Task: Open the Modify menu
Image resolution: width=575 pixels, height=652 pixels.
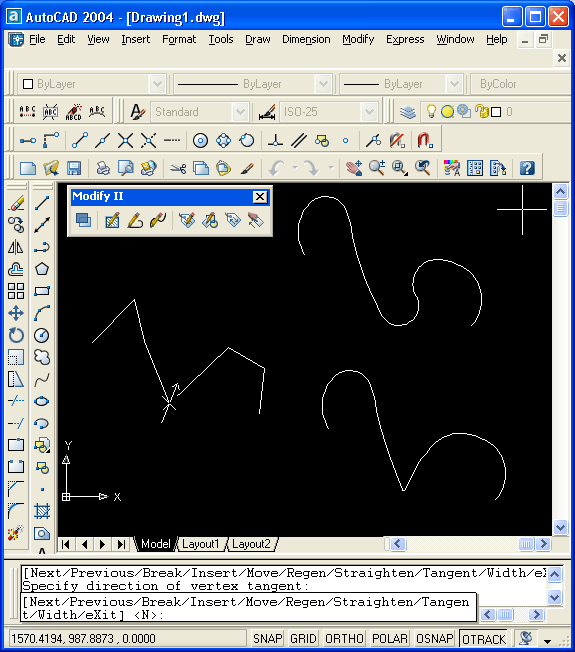Action: click(358, 40)
